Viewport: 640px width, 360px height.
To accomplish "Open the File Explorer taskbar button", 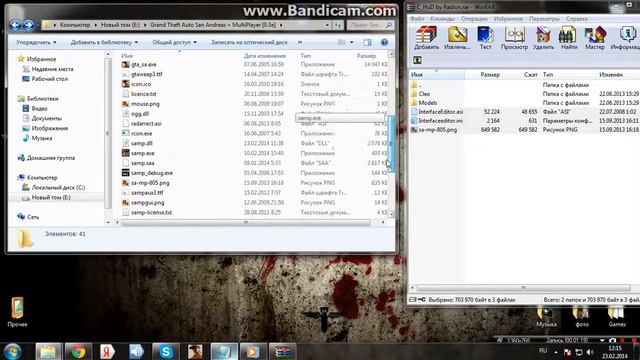I will (49, 351).
